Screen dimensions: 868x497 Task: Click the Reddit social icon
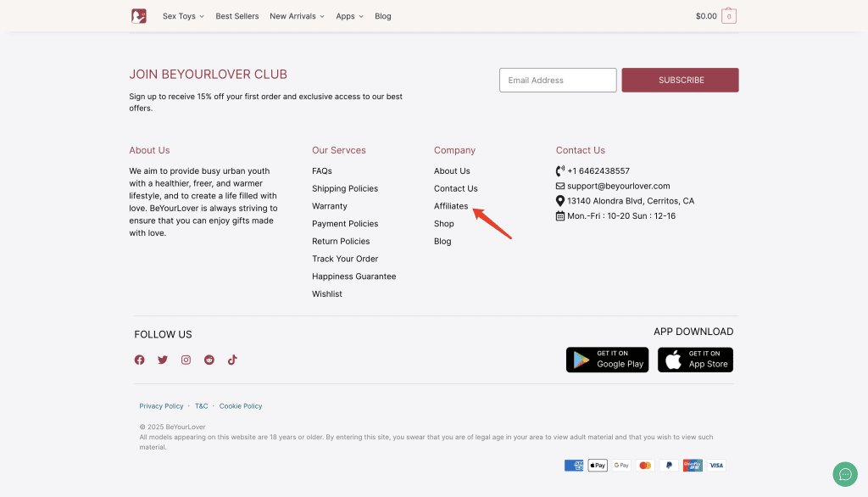point(209,360)
